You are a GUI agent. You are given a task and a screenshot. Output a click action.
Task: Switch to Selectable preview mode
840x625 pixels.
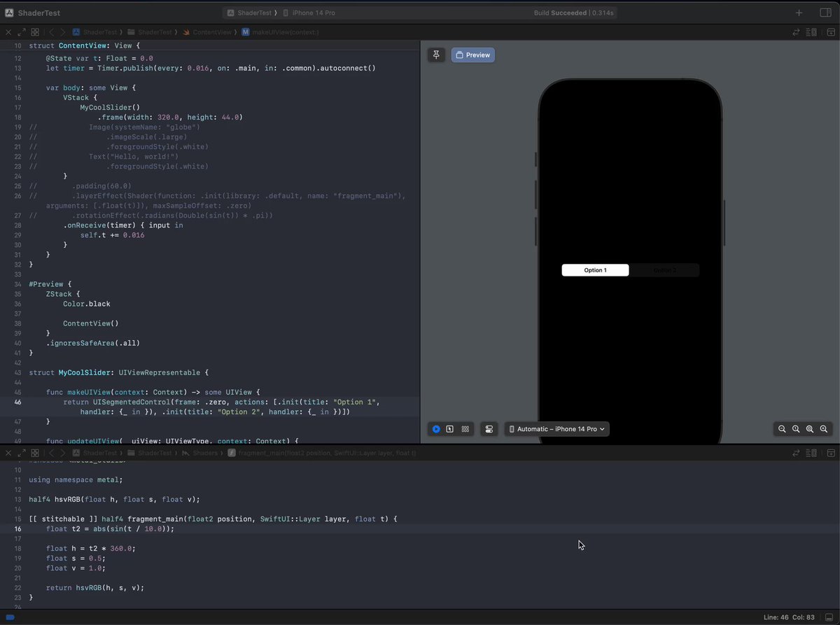[x=450, y=429]
